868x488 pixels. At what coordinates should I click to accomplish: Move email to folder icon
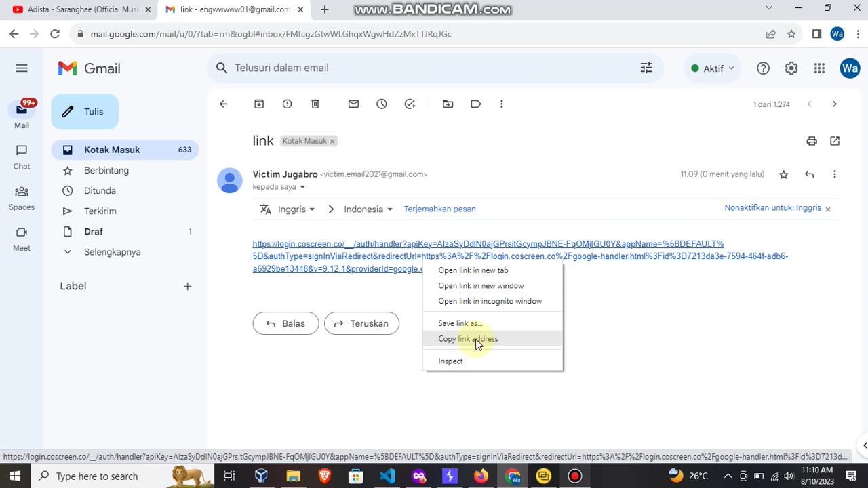coord(448,104)
